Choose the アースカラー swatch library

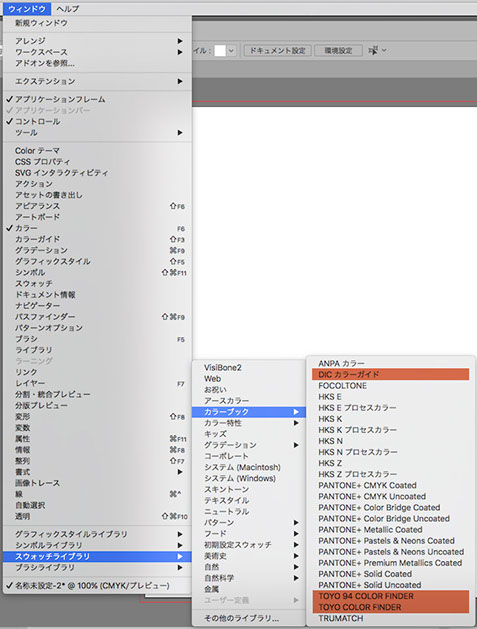tap(249, 401)
